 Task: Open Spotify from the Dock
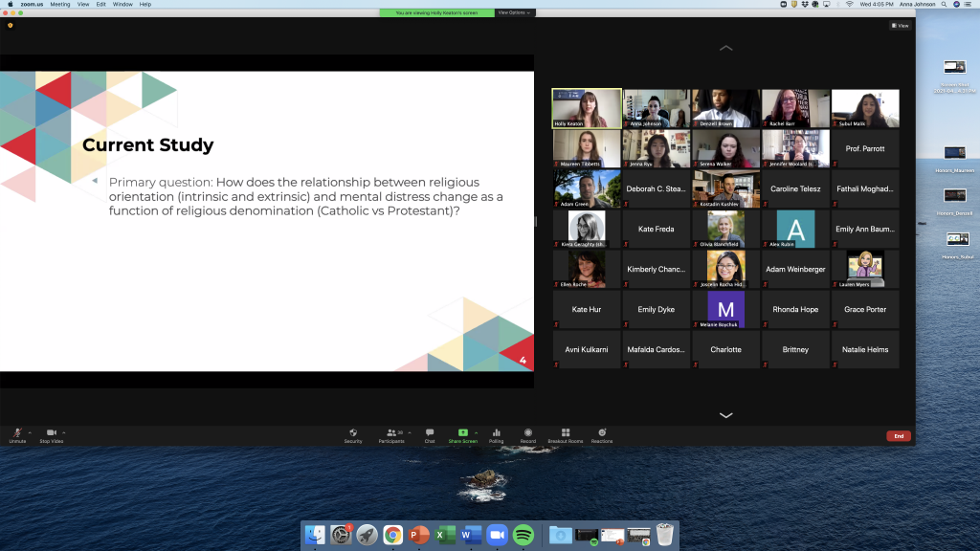tap(523, 535)
